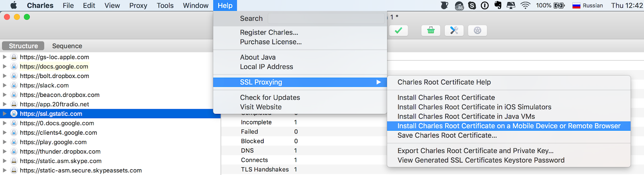Click the globe icon beside beacon.dropbox.com

click(14, 95)
